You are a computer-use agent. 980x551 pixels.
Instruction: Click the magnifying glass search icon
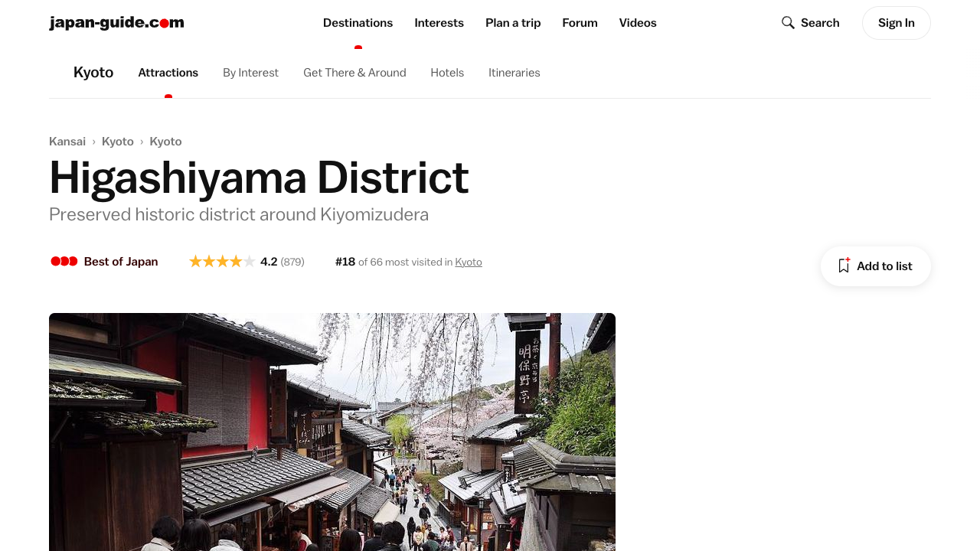click(x=788, y=23)
